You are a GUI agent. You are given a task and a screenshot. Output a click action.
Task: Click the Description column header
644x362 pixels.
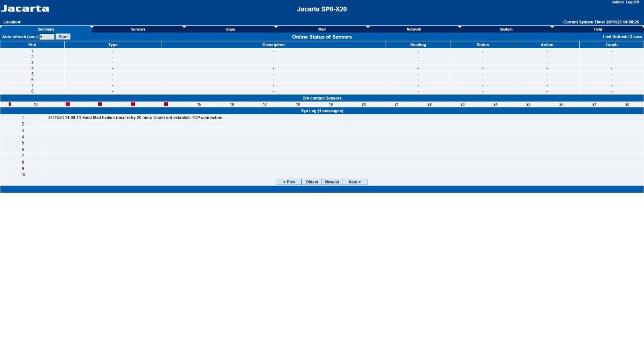(x=274, y=45)
